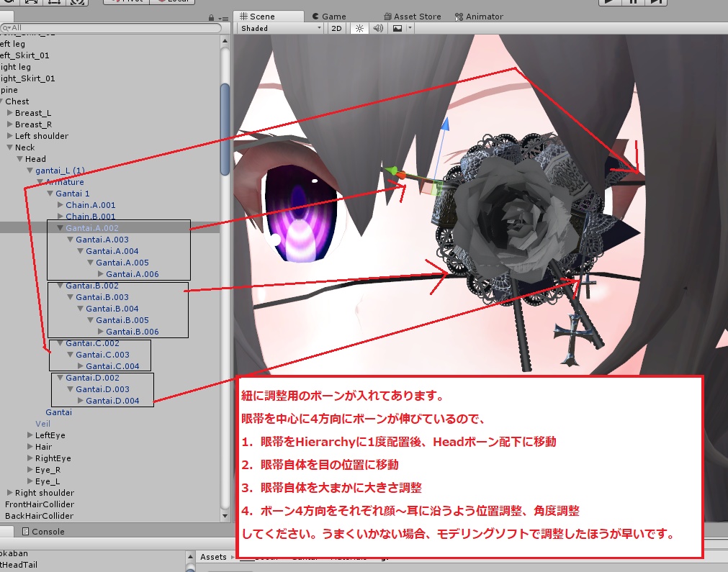Select the Gantai.C.002 bone

point(92,343)
